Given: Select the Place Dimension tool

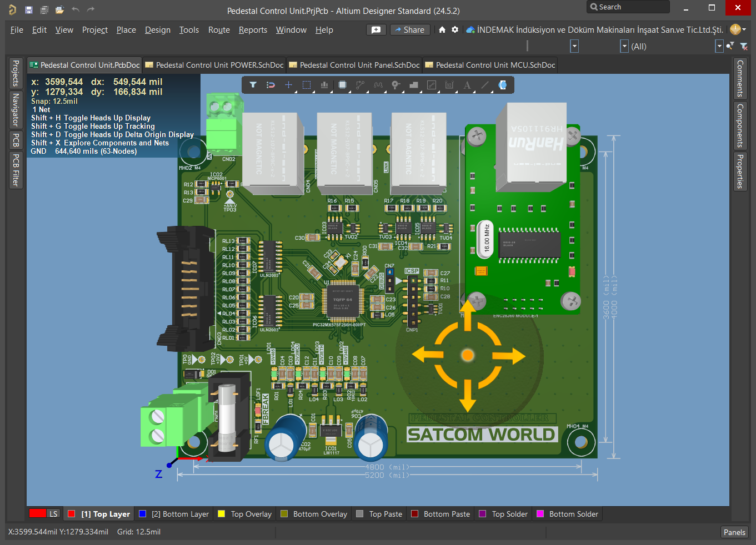Looking at the screenshot, I should click(449, 85).
